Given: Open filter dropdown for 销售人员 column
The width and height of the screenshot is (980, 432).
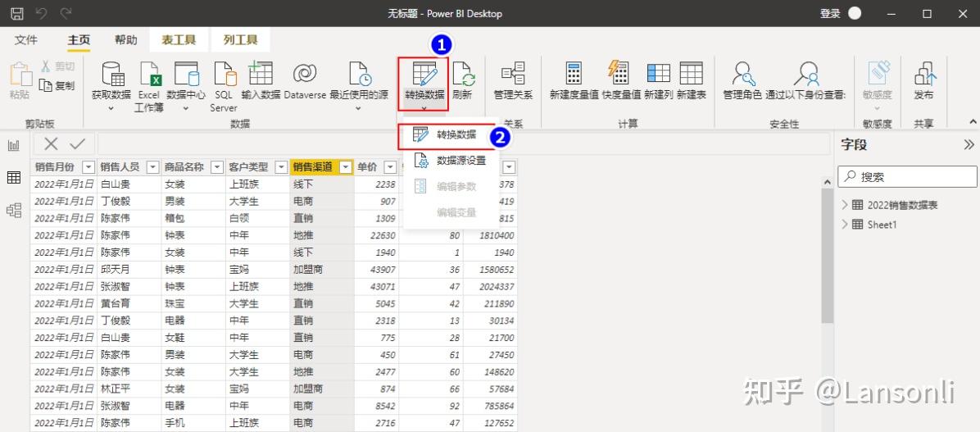Looking at the screenshot, I should click(152, 167).
